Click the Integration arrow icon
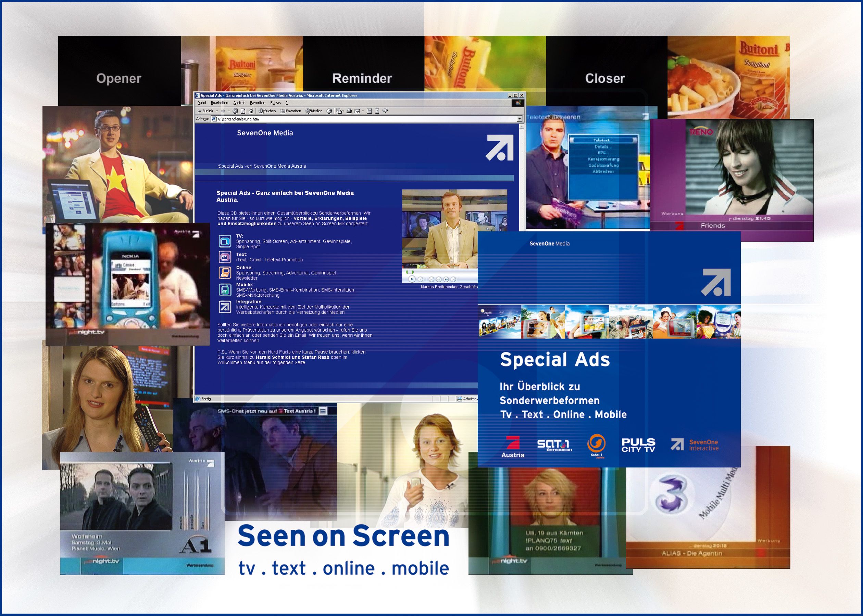The image size is (863, 616). [x=225, y=307]
